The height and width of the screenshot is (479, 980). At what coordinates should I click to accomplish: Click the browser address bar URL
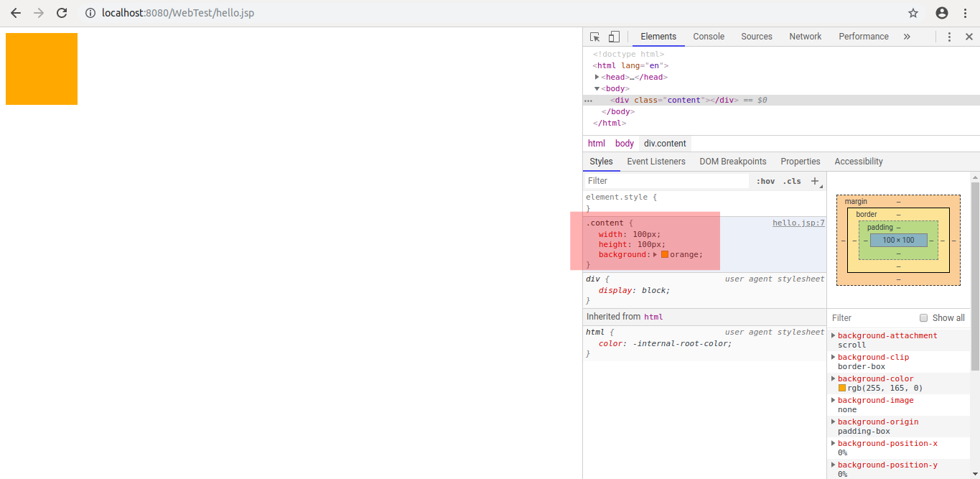click(178, 13)
